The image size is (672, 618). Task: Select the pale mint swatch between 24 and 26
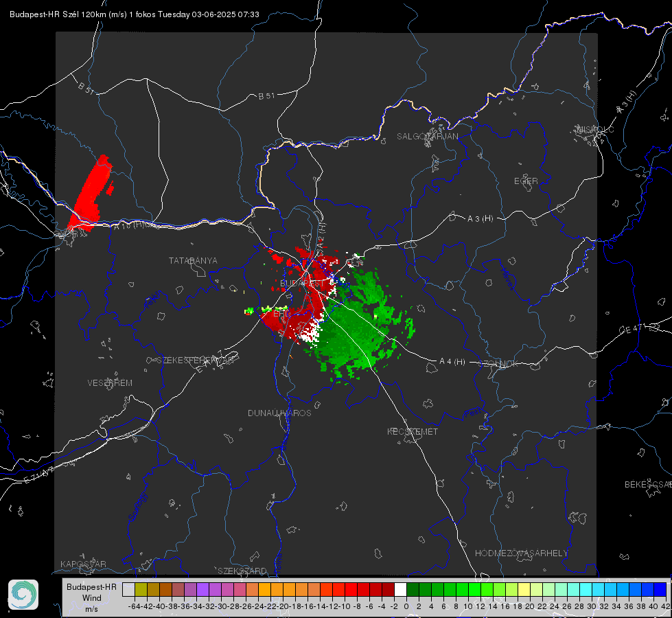561,590
